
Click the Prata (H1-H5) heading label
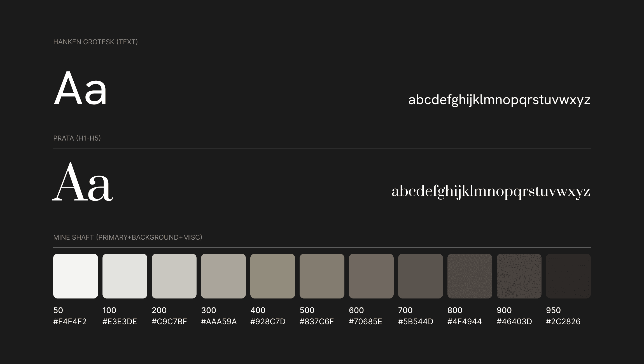[x=77, y=138]
